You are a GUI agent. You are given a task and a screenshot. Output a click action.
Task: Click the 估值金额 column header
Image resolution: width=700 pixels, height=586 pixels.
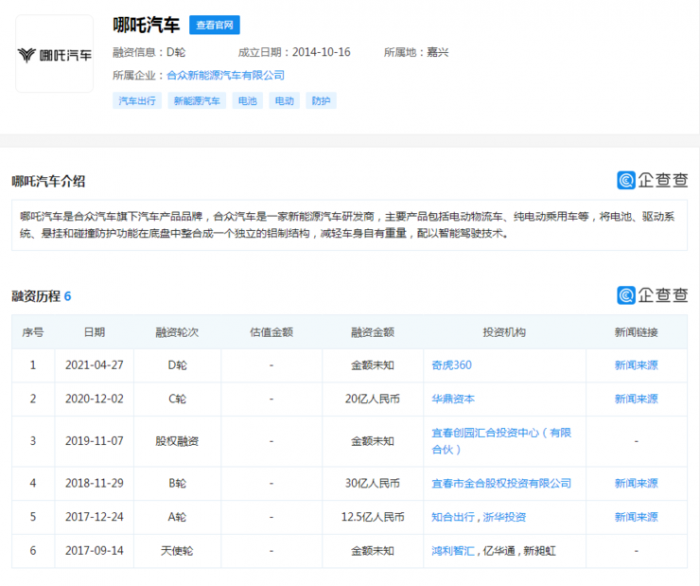[x=271, y=332]
